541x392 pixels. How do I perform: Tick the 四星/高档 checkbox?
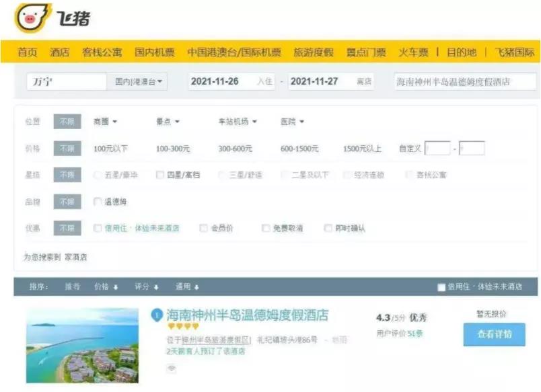(x=159, y=175)
